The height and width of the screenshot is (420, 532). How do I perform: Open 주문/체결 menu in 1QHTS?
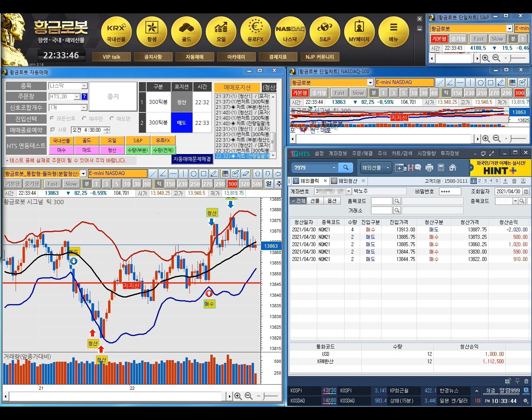(x=362, y=153)
